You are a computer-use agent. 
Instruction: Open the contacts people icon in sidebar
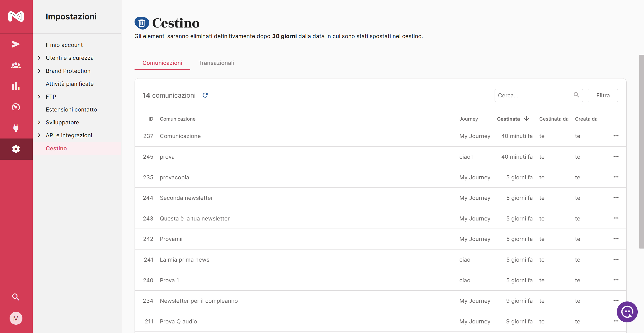(16, 66)
